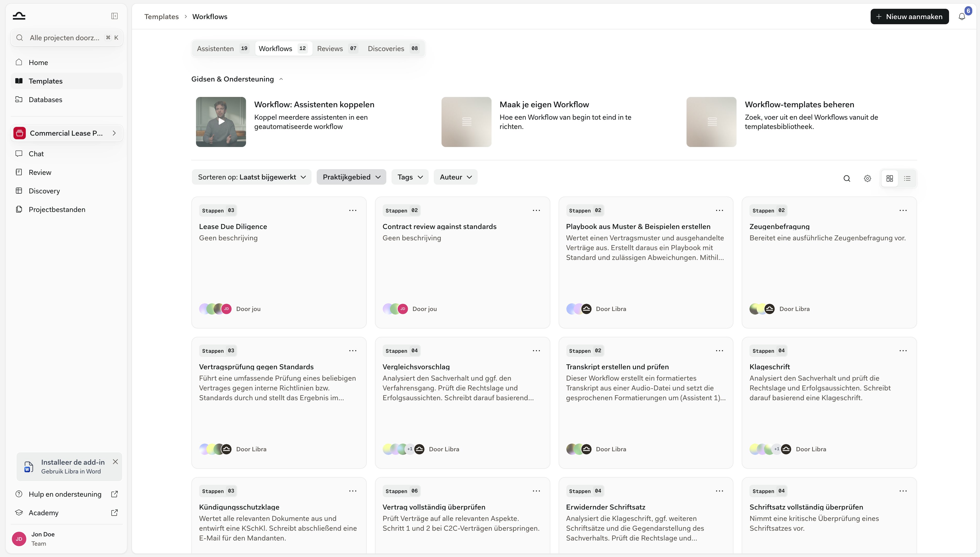Viewport: 980px width, 557px height.
Task: Open Auteur filter dropdown
Action: coord(455,177)
